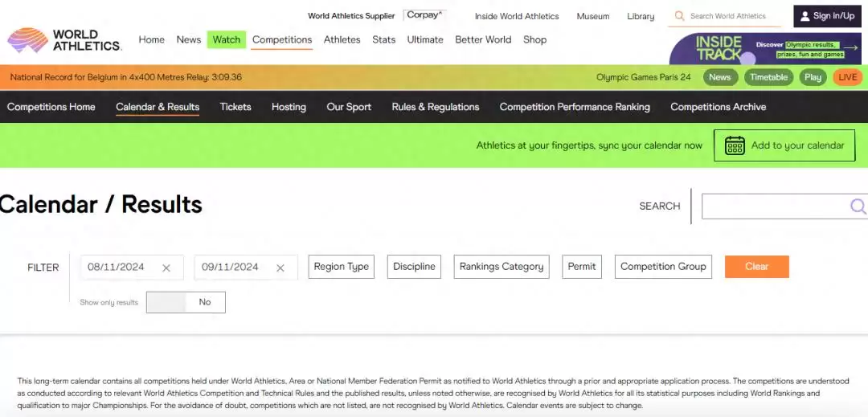Click the World Athletics logo
The height and width of the screenshot is (417, 868).
pos(64,40)
